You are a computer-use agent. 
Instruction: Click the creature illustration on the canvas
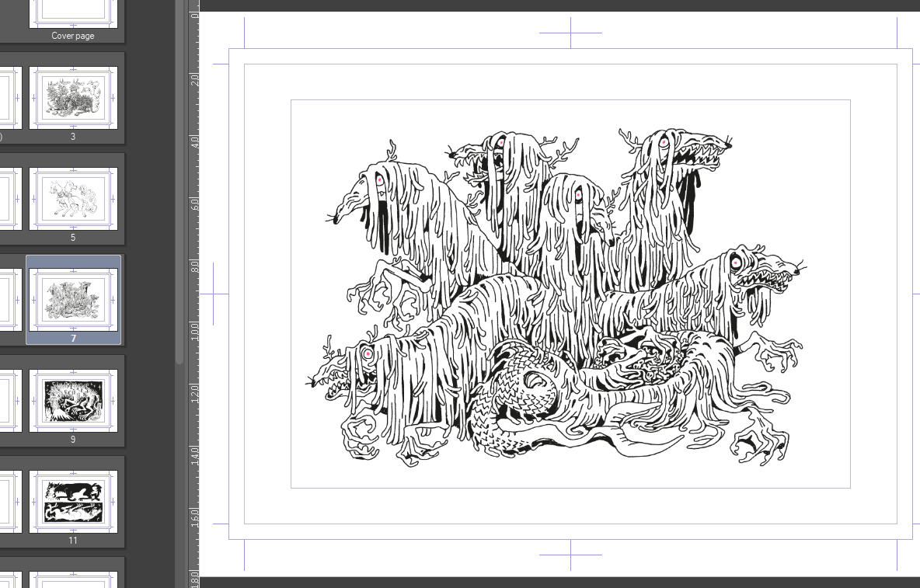coord(557,297)
